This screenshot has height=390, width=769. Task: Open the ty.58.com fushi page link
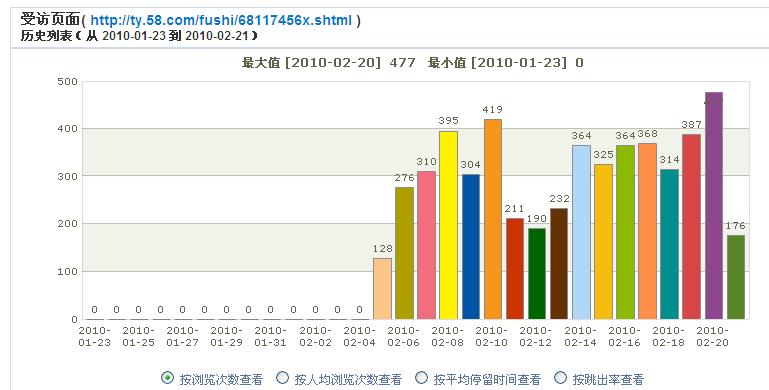pyautogui.click(x=221, y=20)
